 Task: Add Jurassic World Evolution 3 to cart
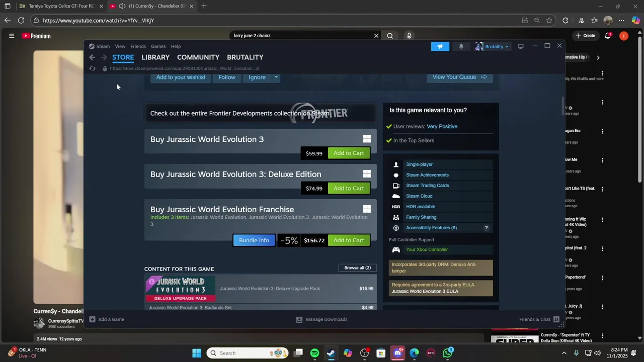(349, 153)
